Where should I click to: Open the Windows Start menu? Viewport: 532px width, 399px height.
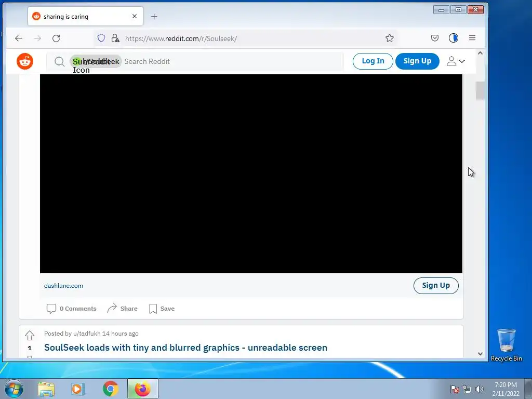point(14,389)
